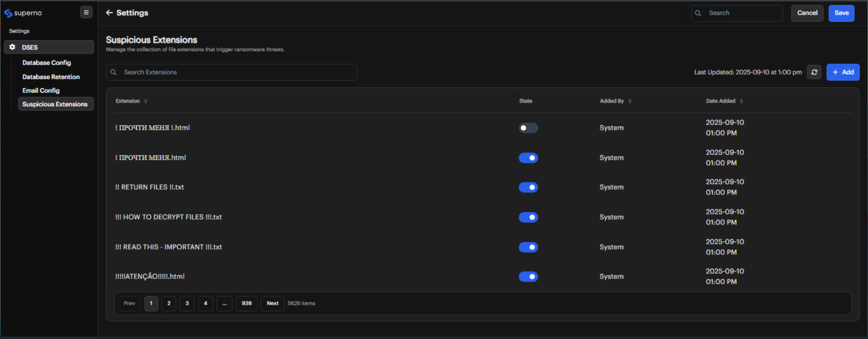
Task: Click the Prev page button
Action: pyautogui.click(x=129, y=304)
